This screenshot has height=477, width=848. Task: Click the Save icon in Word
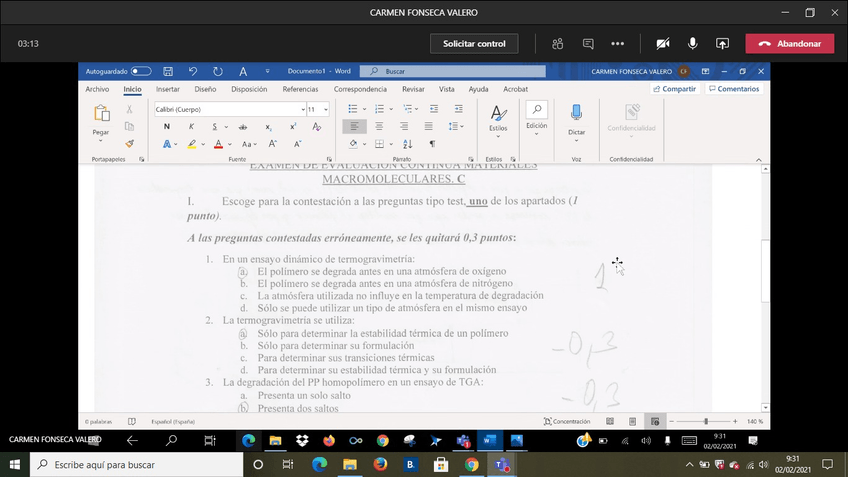point(168,72)
